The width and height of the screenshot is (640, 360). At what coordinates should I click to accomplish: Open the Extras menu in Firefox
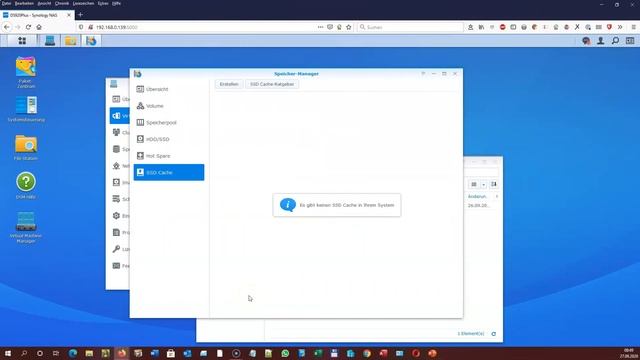coord(103,3)
